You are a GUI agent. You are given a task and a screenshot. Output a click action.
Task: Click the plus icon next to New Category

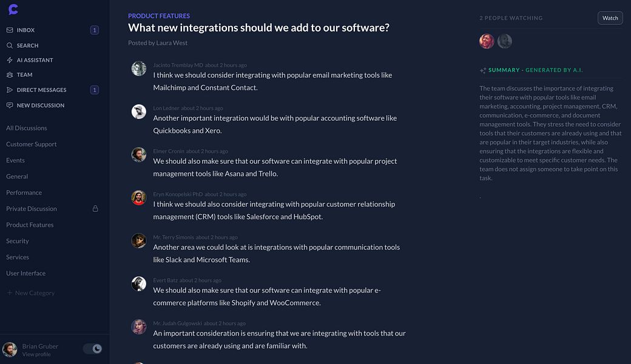point(10,293)
